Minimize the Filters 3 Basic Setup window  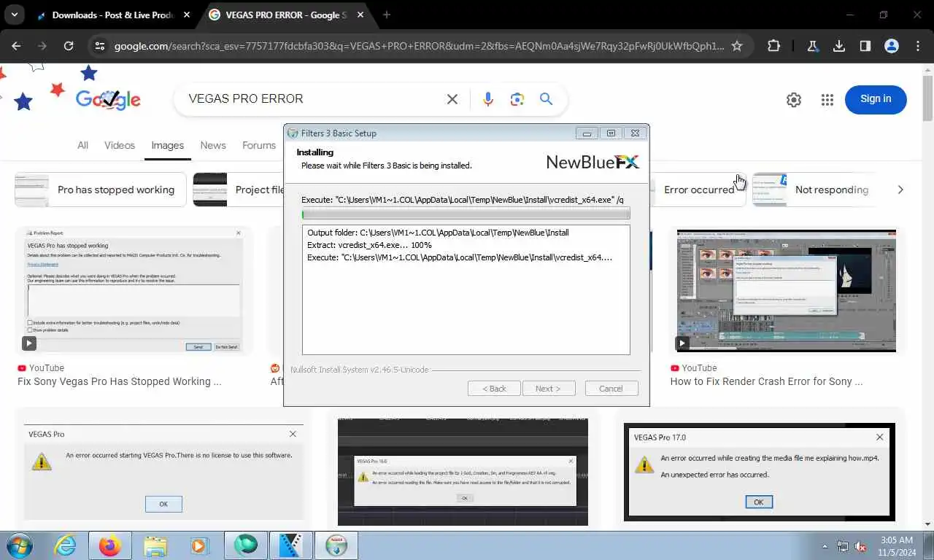click(x=586, y=133)
